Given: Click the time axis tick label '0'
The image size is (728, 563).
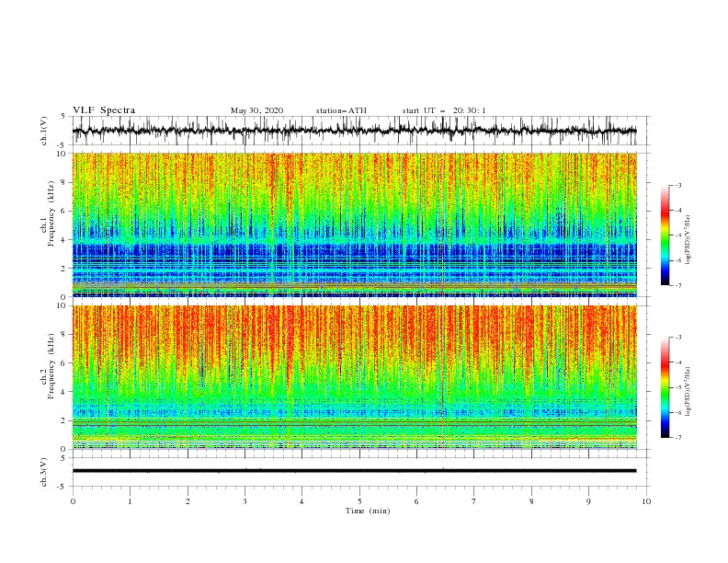Looking at the screenshot, I should tap(73, 501).
